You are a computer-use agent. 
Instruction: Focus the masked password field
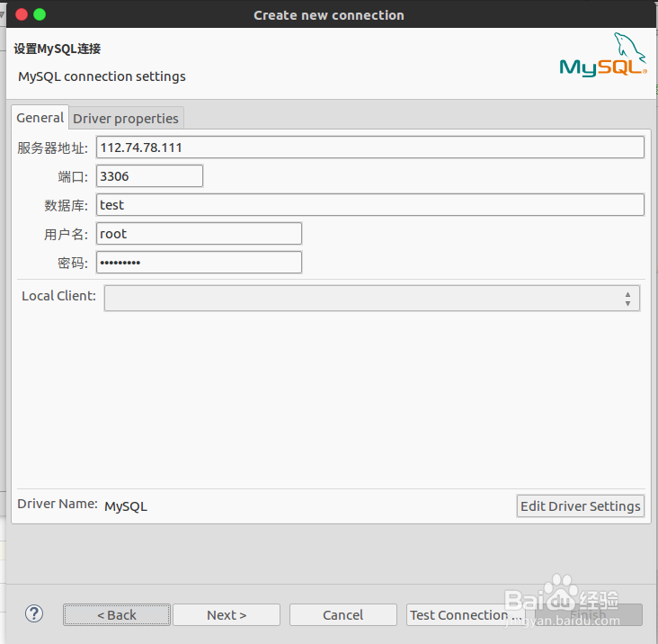199,263
